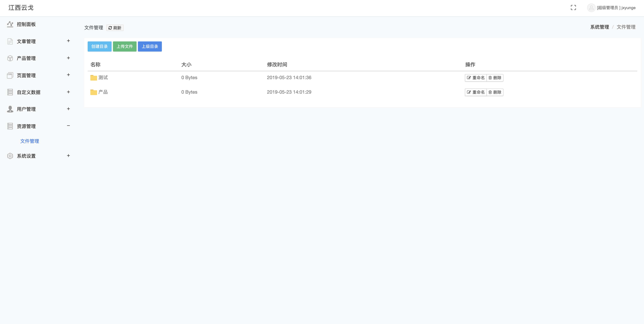Click the 创建目录 button
644x324 pixels.
pos(99,46)
